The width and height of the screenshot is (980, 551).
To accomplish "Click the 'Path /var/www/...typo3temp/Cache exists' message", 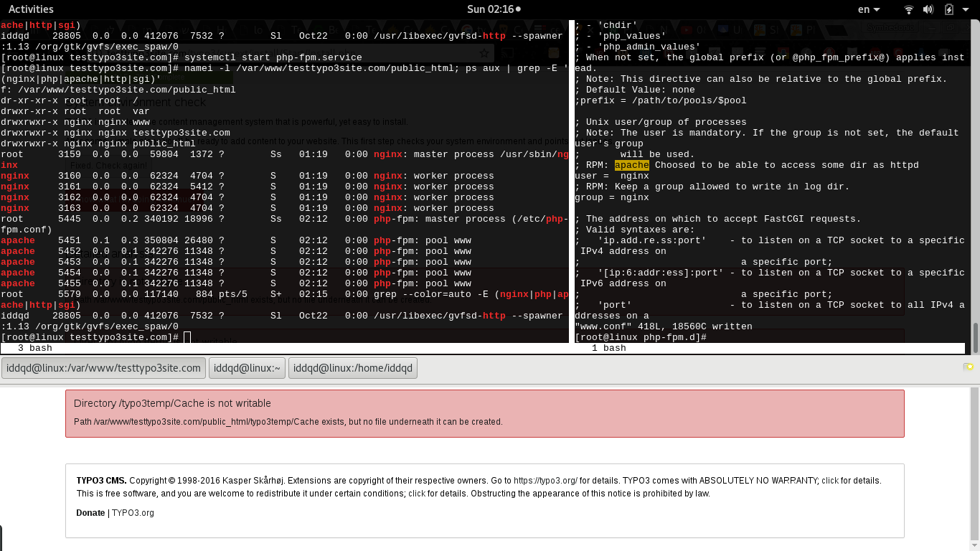I will coord(288,422).
